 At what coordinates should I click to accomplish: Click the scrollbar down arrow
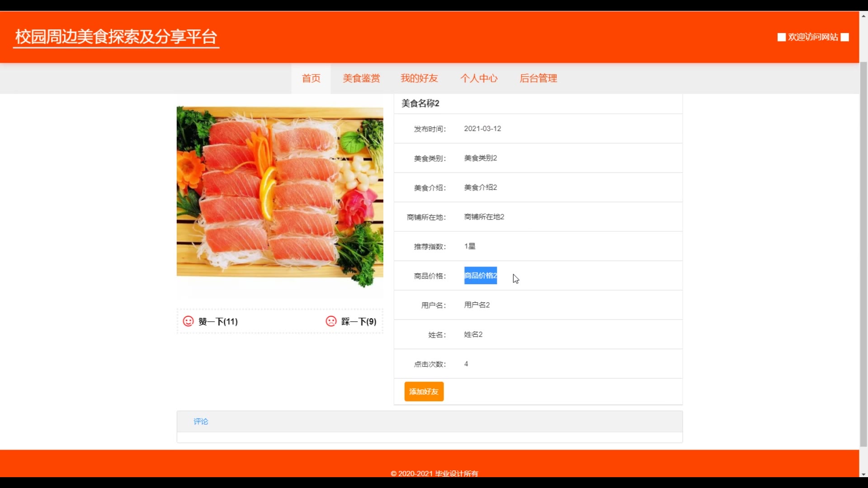pos(863,474)
